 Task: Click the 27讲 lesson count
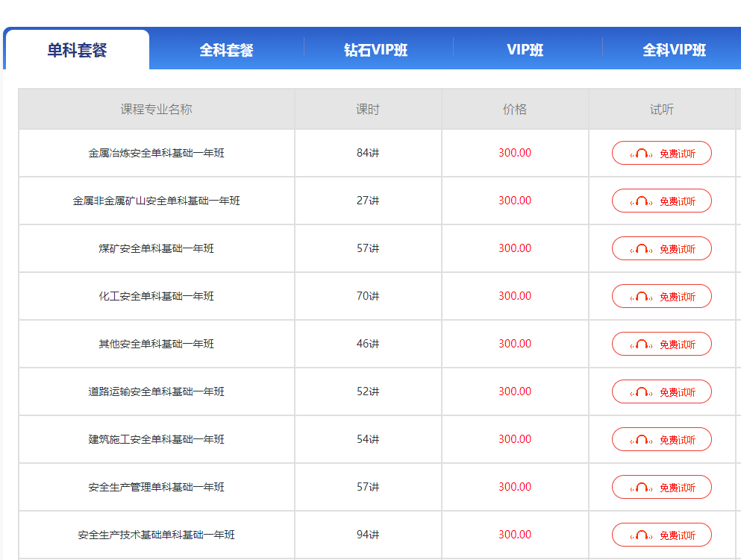(x=368, y=201)
